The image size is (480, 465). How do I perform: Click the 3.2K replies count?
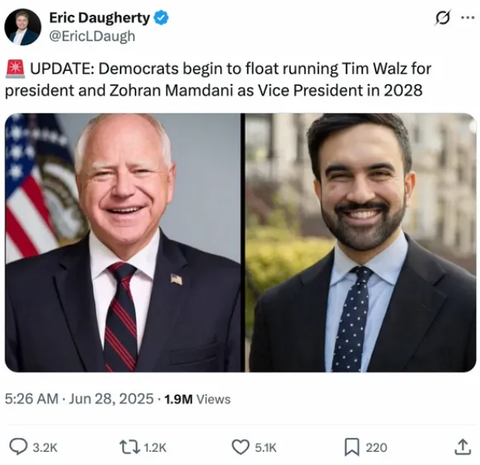pyautogui.click(x=45, y=448)
